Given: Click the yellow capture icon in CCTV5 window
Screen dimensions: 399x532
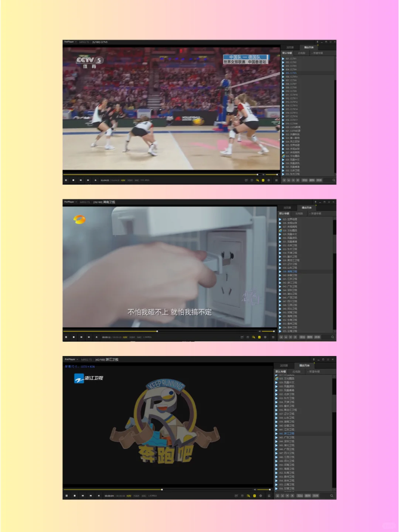Looking at the screenshot, I should (263, 180).
